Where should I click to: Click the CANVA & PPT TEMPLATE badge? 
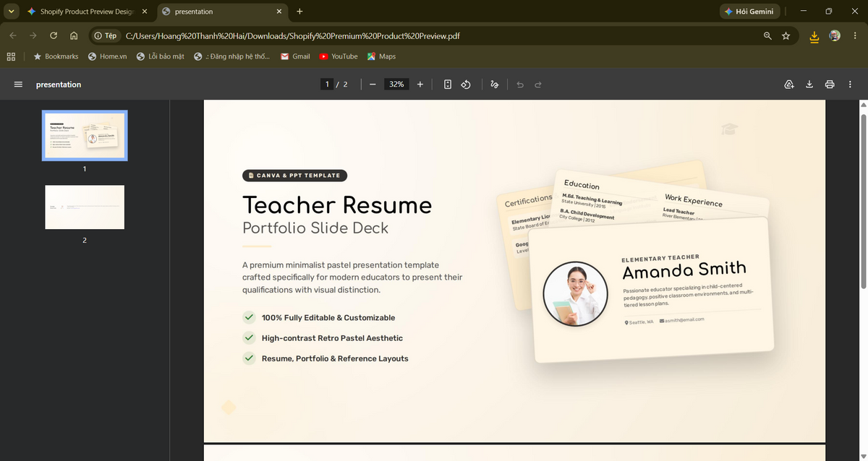(294, 176)
